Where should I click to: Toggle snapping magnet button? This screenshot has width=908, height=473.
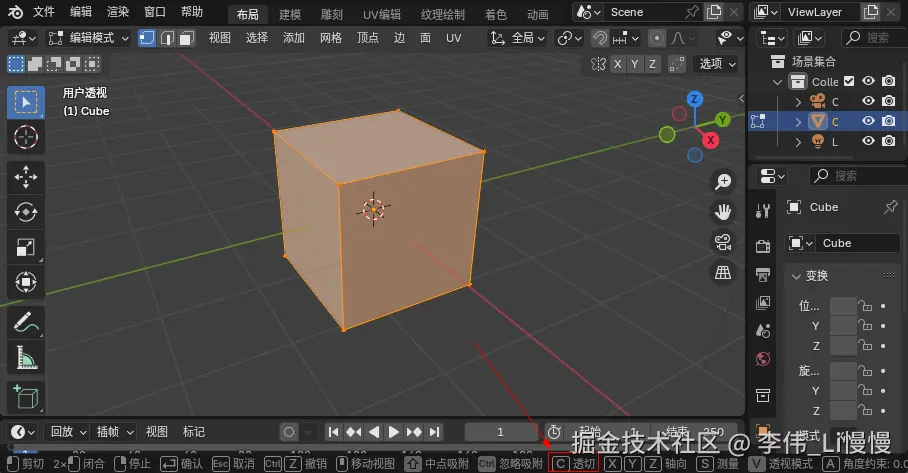600,38
